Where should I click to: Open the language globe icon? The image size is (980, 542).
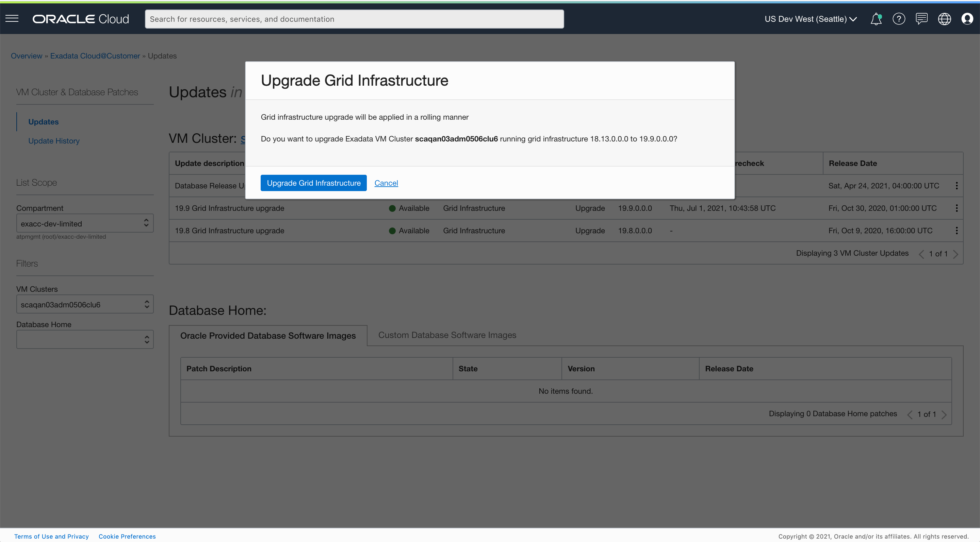pos(944,19)
